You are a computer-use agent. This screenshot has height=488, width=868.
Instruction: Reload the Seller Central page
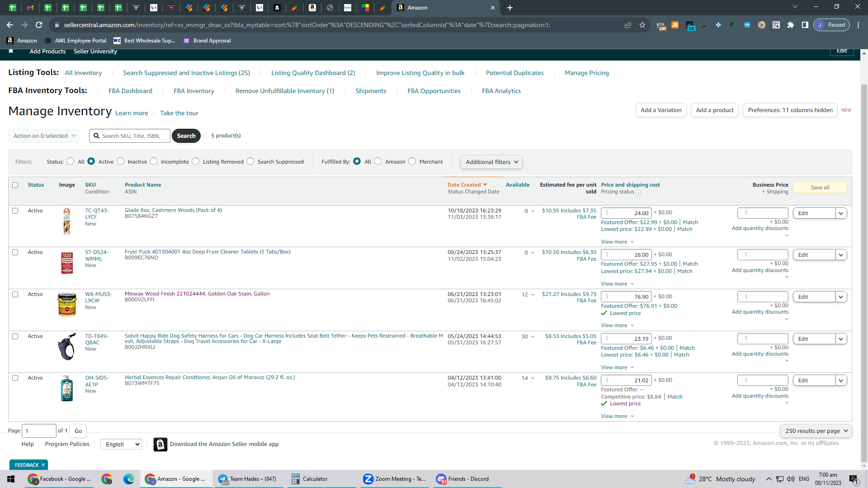(39, 25)
